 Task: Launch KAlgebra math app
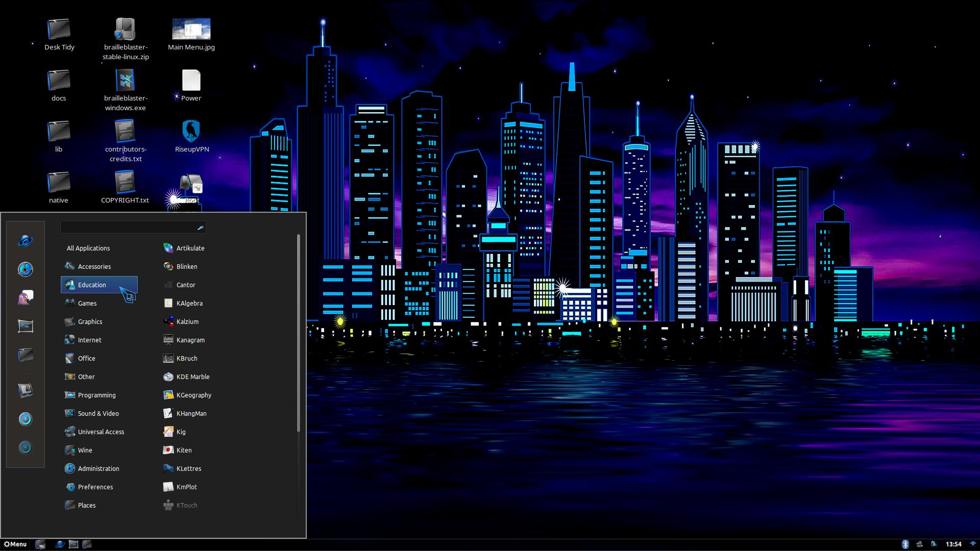[x=189, y=303]
